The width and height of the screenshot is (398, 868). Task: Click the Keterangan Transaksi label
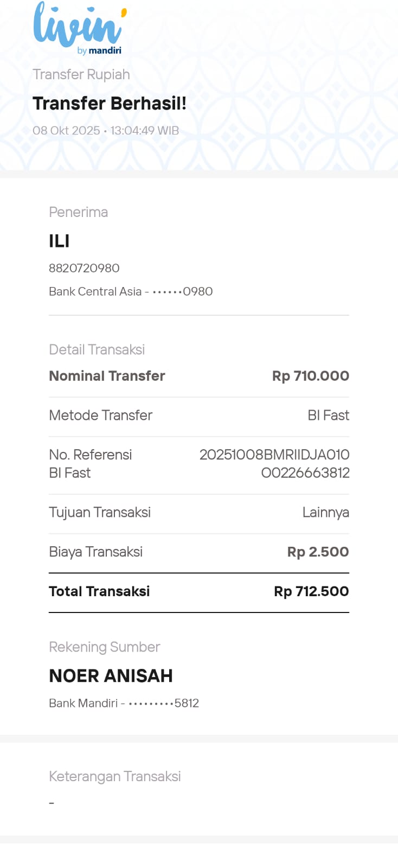pos(114,776)
